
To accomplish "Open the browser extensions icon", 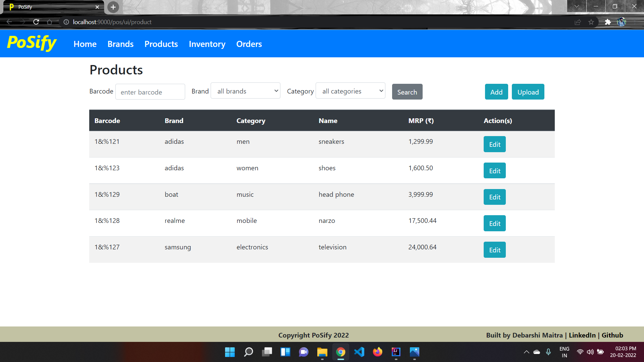I will point(608,22).
